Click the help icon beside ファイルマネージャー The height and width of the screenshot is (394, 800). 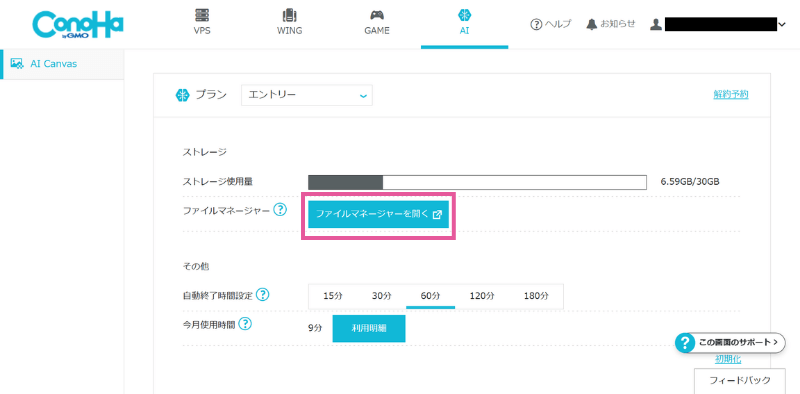point(280,209)
